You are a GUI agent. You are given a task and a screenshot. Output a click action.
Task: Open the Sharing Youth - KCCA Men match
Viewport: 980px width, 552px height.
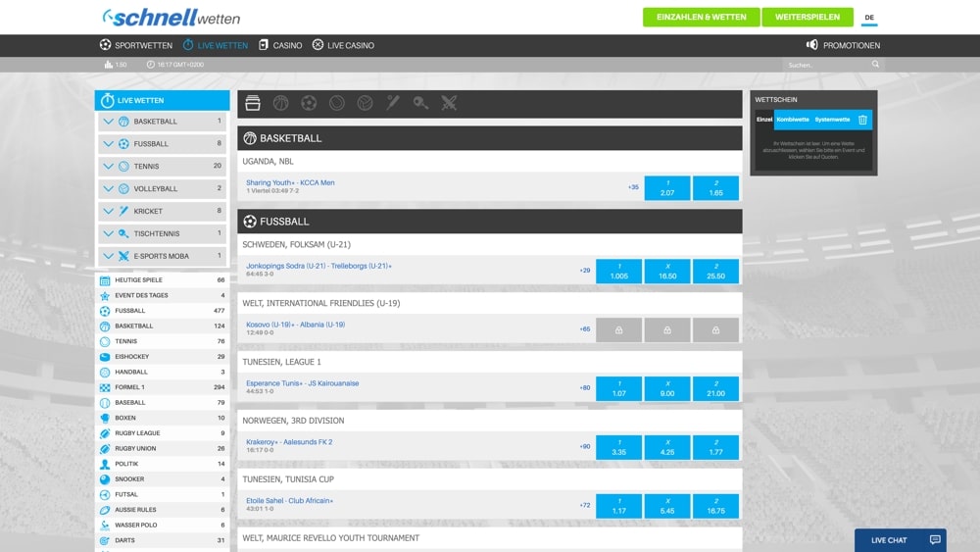click(x=290, y=183)
